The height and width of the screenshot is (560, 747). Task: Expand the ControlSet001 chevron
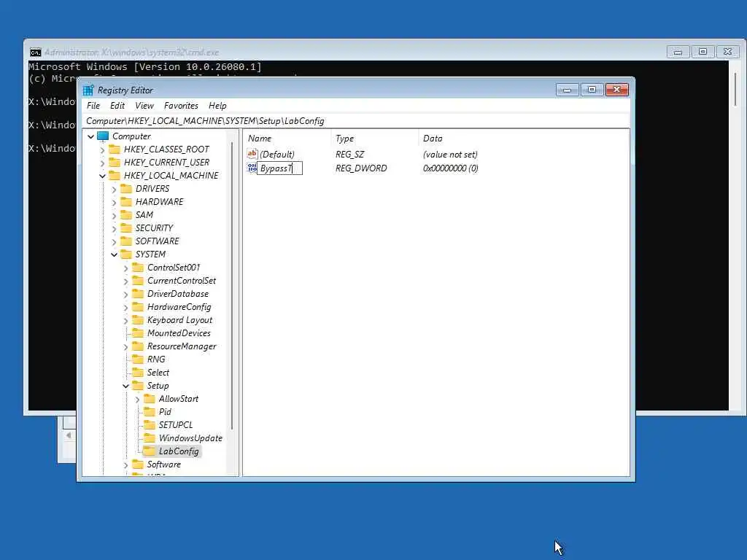[x=125, y=268]
